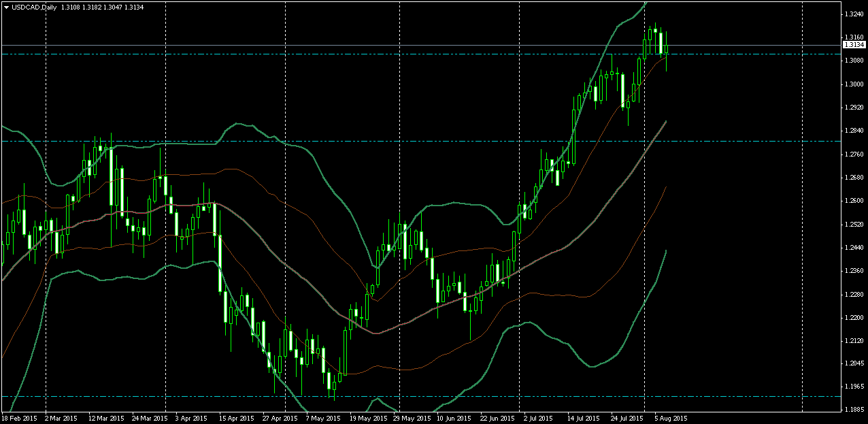
Task: Click the 1.1965 price axis label
Action: (x=853, y=388)
